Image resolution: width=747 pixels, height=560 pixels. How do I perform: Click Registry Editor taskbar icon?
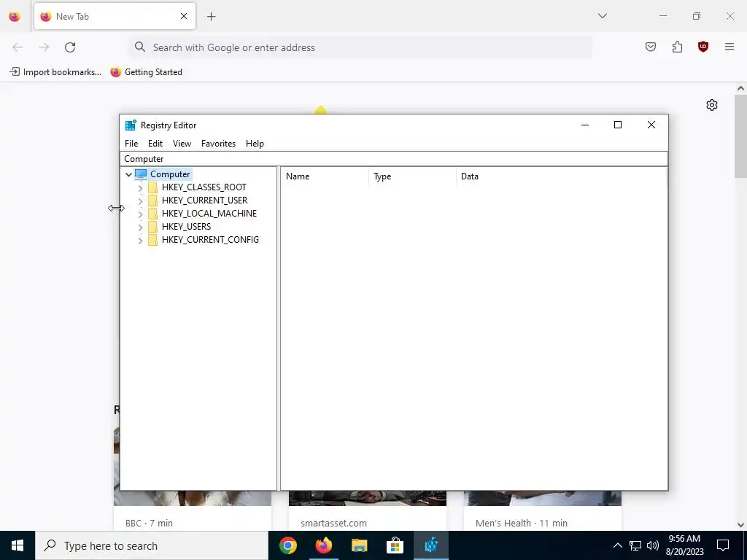pos(431,545)
